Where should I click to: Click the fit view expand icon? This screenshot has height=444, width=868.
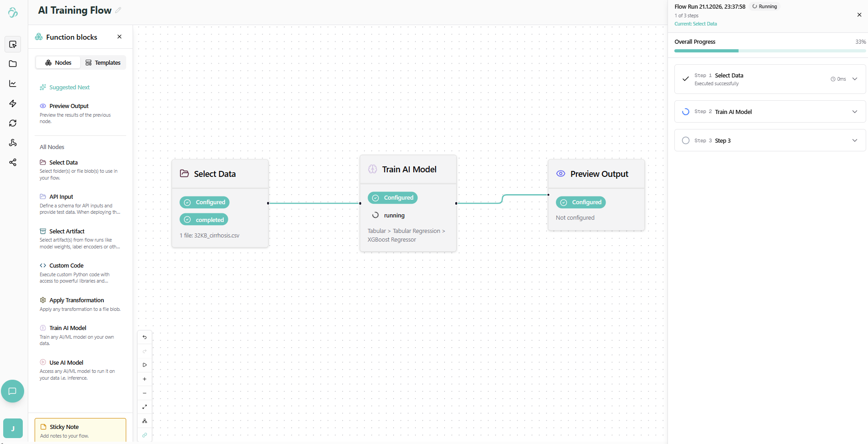coord(144,407)
